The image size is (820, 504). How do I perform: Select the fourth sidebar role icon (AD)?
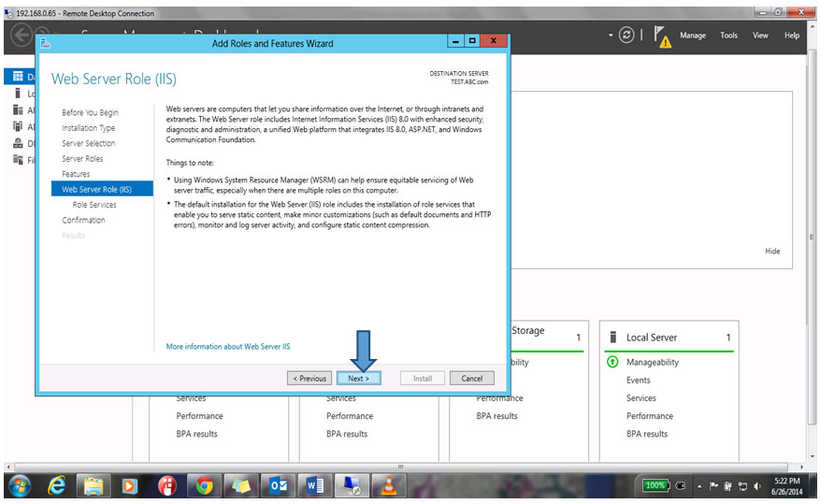(18, 126)
